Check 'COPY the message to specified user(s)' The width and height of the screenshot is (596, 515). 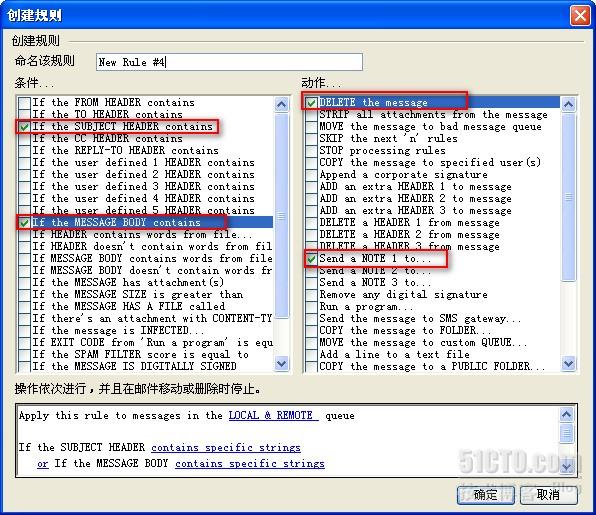312,162
